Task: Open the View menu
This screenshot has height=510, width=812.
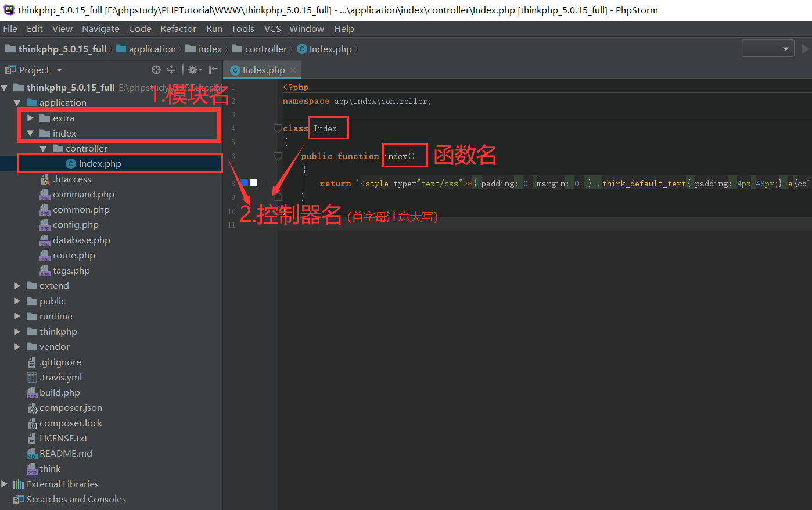Action: (x=62, y=28)
